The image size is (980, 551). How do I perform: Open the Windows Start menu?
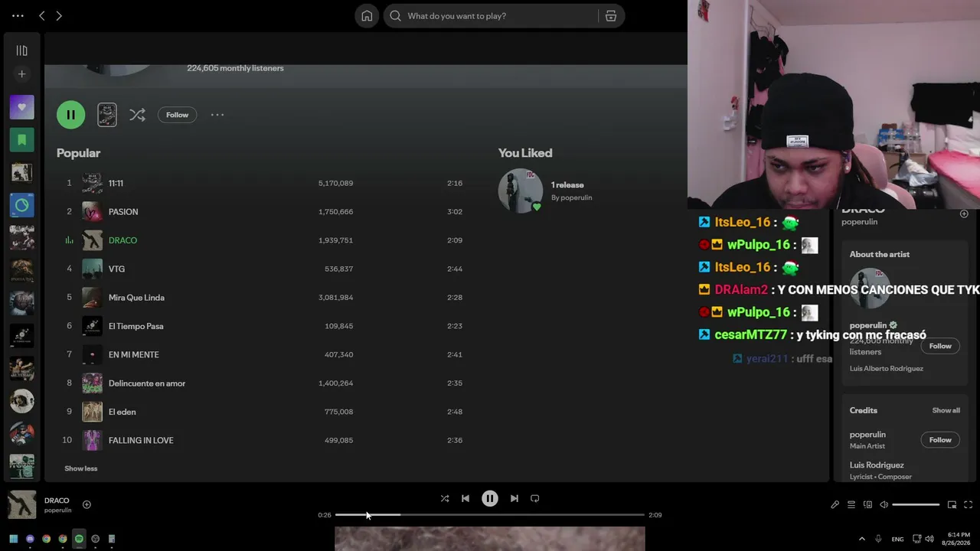coord(13,539)
